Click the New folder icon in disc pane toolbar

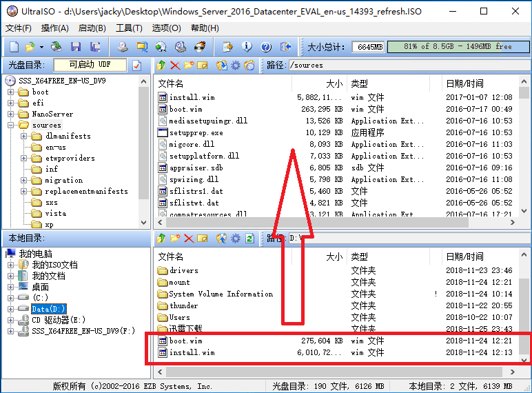click(x=189, y=65)
